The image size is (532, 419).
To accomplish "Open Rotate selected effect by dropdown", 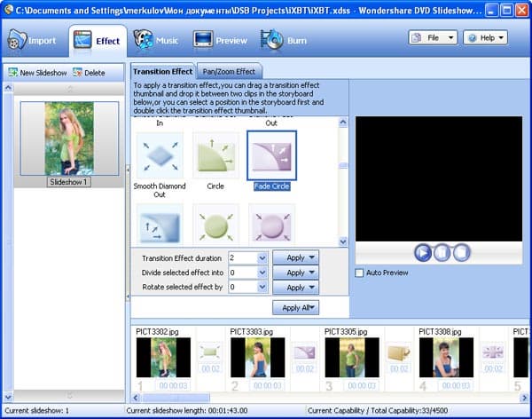I will click(x=262, y=287).
